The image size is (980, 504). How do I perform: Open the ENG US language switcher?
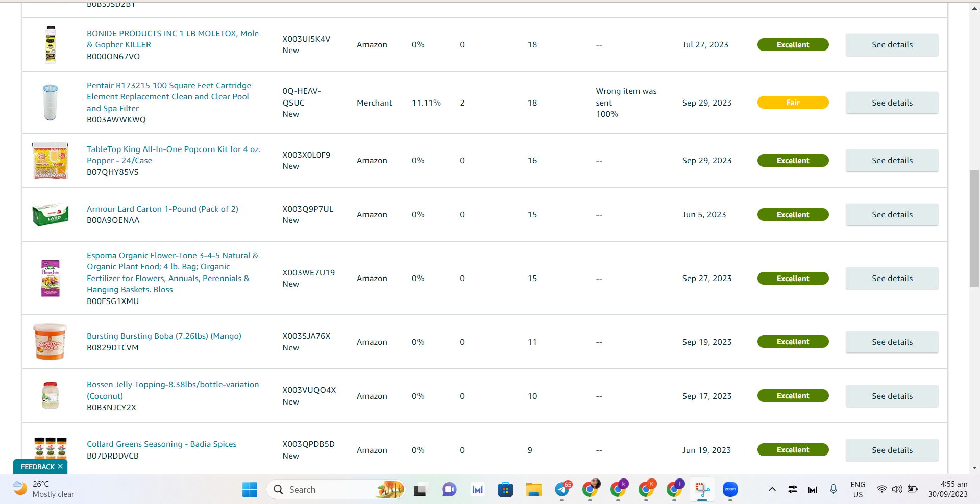pyautogui.click(x=858, y=490)
